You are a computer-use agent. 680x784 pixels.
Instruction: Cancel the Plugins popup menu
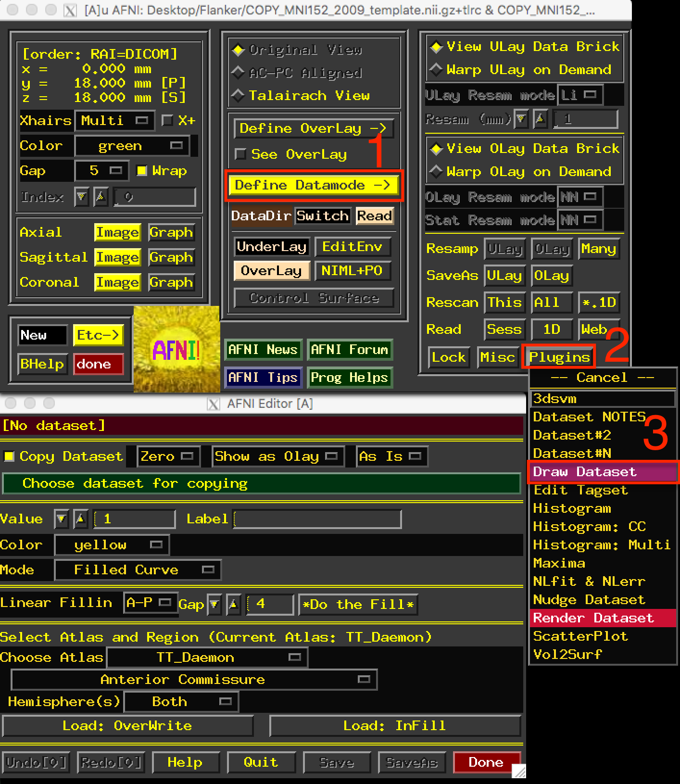(603, 378)
